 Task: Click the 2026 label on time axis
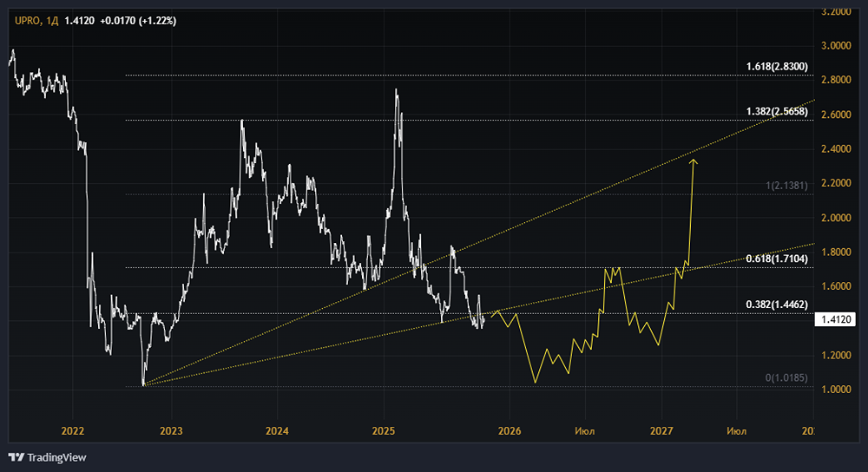click(x=510, y=431)
